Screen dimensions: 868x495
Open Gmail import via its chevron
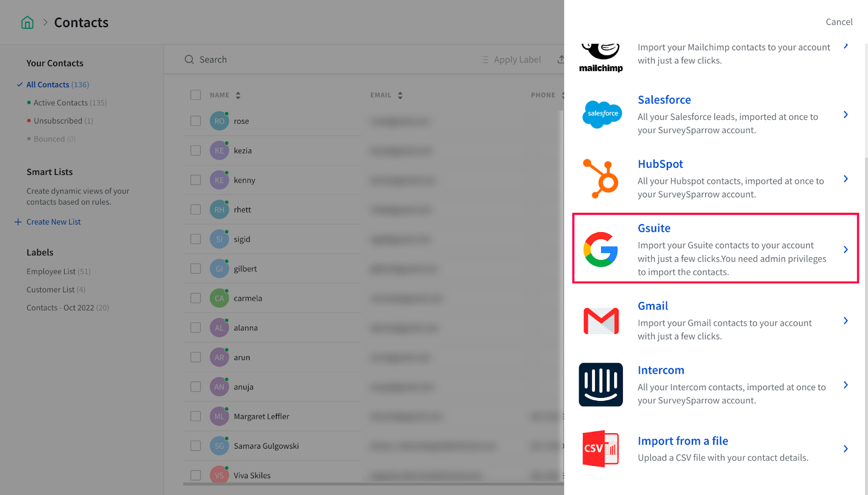coord(846,321)
